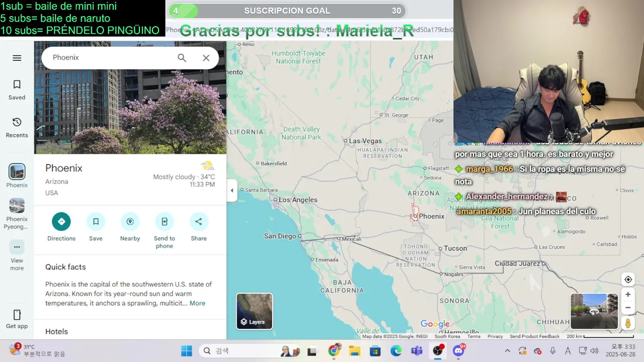Click View more in the left sidebar
The width and height of the screenshot is (644, 362).
tap(17, 255)
